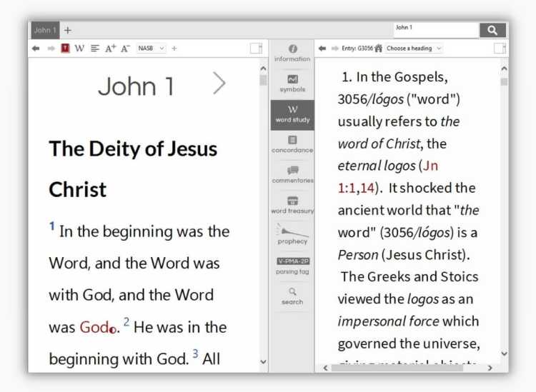
Task: Open the information panel
Action: coord(292,52)
